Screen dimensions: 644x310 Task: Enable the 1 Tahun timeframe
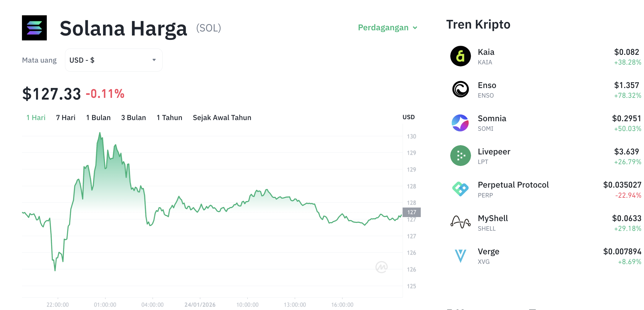point(169,117)
